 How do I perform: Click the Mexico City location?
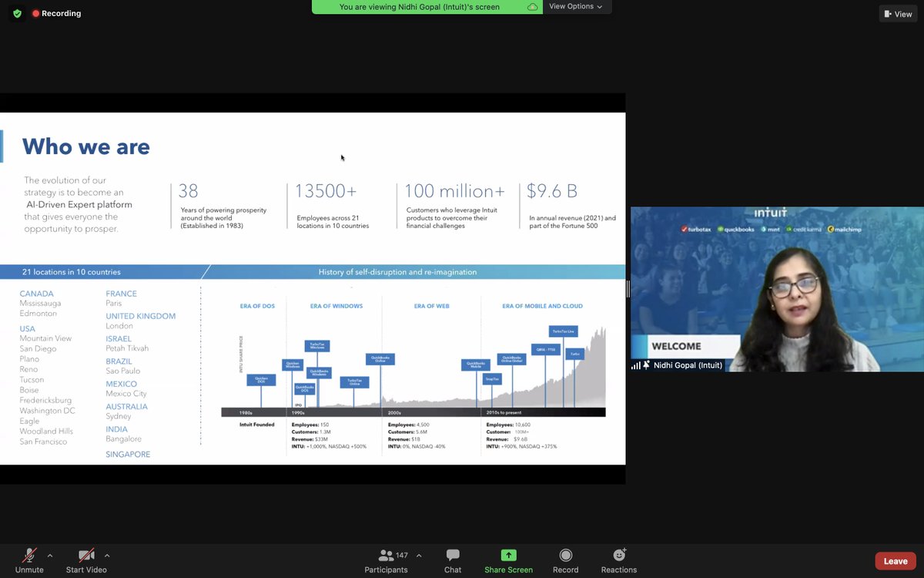tap(126, 393)
